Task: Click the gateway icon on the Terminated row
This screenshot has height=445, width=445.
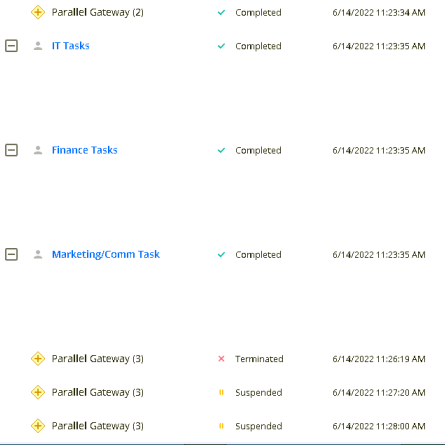Action: pos(38,359)
